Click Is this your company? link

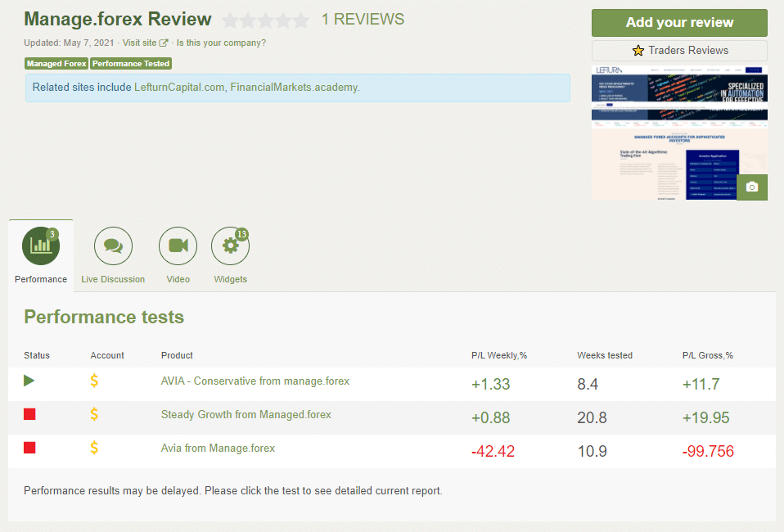(x=221, y=43)
